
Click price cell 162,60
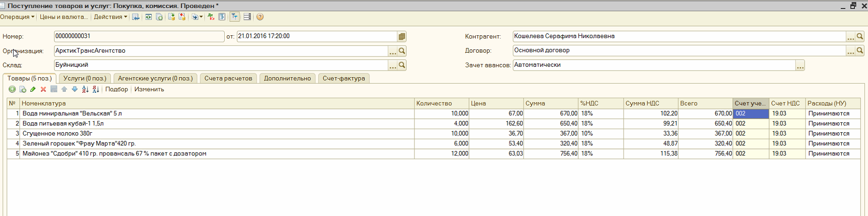pos(496,124)
